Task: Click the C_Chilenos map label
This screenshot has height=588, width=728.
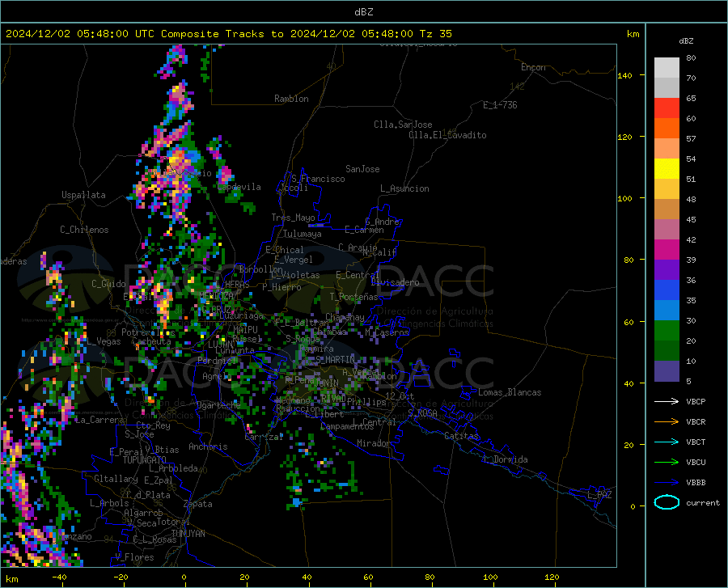Action: pos(84,230)
